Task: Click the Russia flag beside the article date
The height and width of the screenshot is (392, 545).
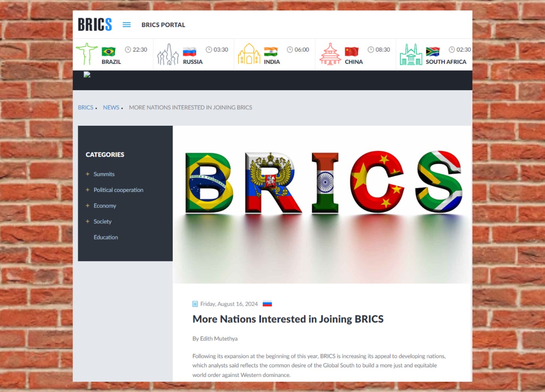Action: [267, 304]
